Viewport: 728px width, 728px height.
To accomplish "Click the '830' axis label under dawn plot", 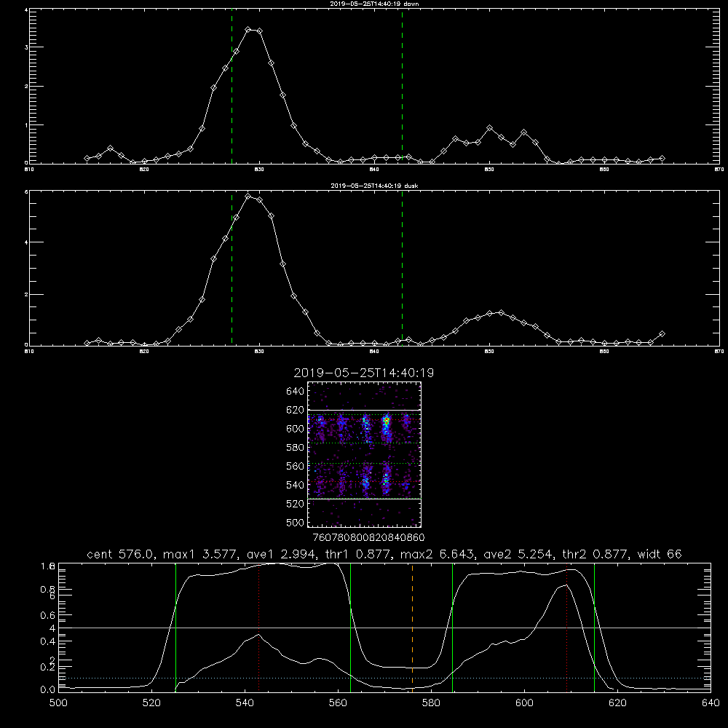I will (259, 170).
